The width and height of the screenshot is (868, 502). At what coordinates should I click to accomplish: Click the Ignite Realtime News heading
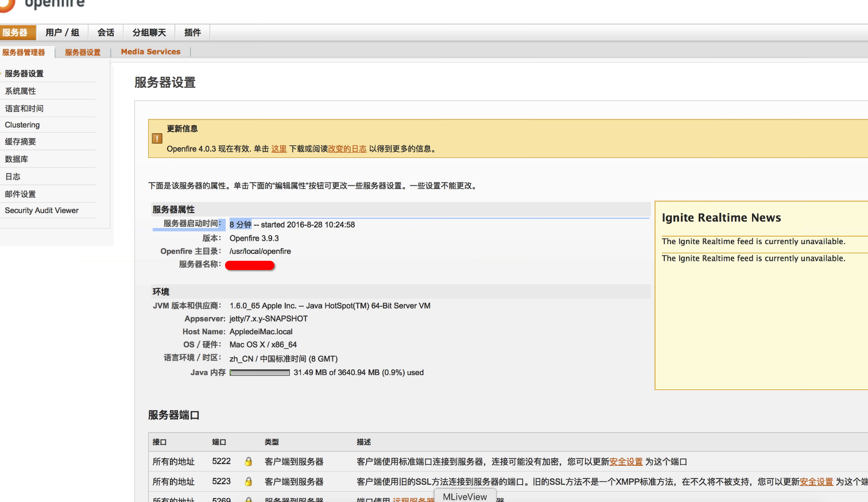721,218
